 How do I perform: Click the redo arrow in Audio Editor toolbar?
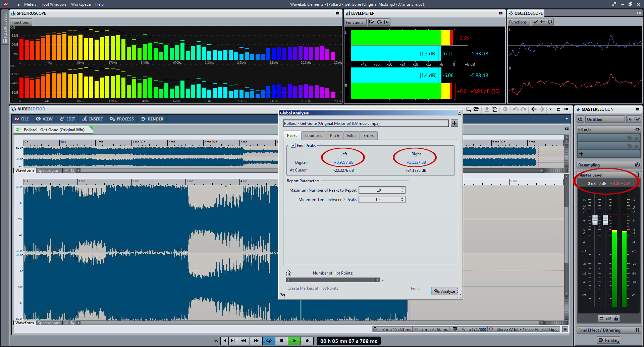pos(523,109)
